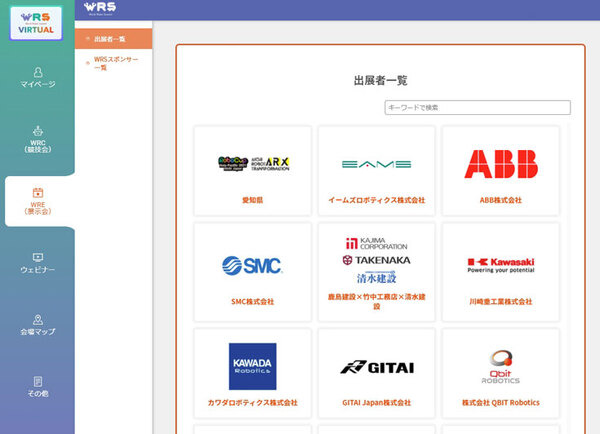Open 鹿島建設×竹中工務店×清水建設 link
The width and height of the screenshot is (600, 434).
pyautogui.click(x=376, y=301)
